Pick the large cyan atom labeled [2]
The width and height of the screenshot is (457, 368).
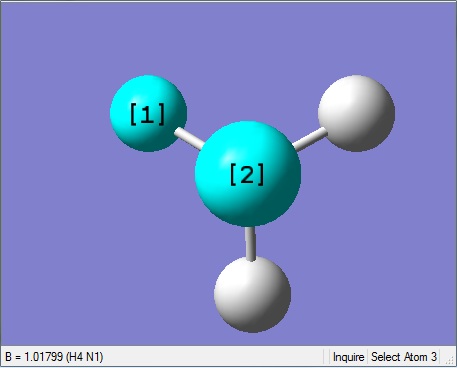pos(248,173)
